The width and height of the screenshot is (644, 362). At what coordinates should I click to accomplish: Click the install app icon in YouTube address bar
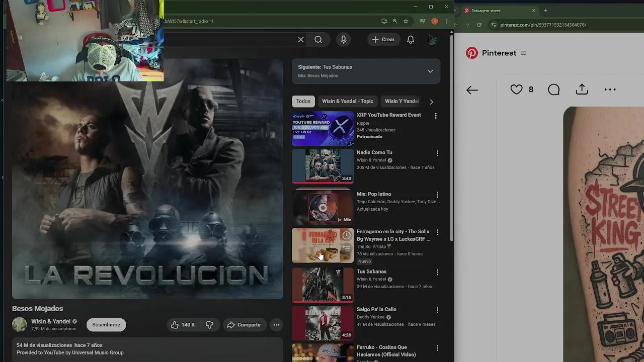pos(384,21)
